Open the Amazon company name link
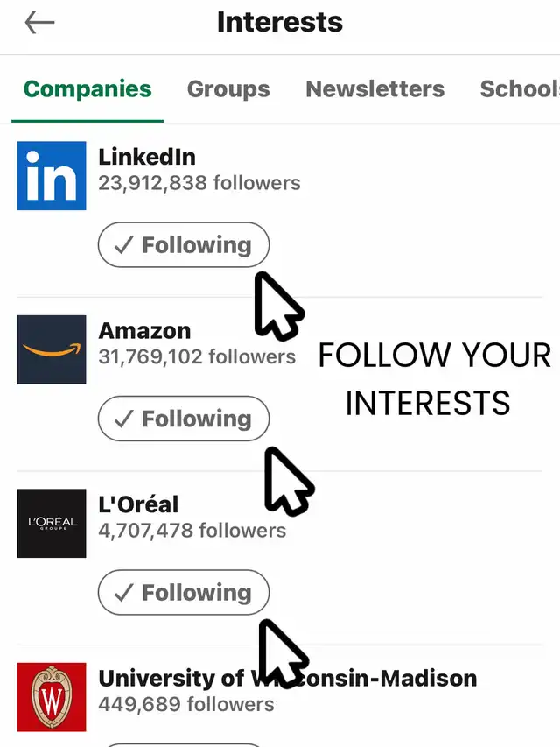The width and height of the screenshot is (560, 747). [144, 331]
